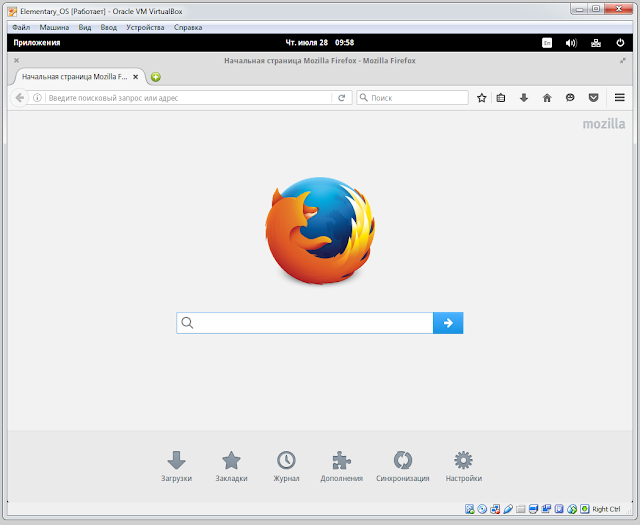
Task: Submit search with blue arrow button
Action: click(448, 323)
